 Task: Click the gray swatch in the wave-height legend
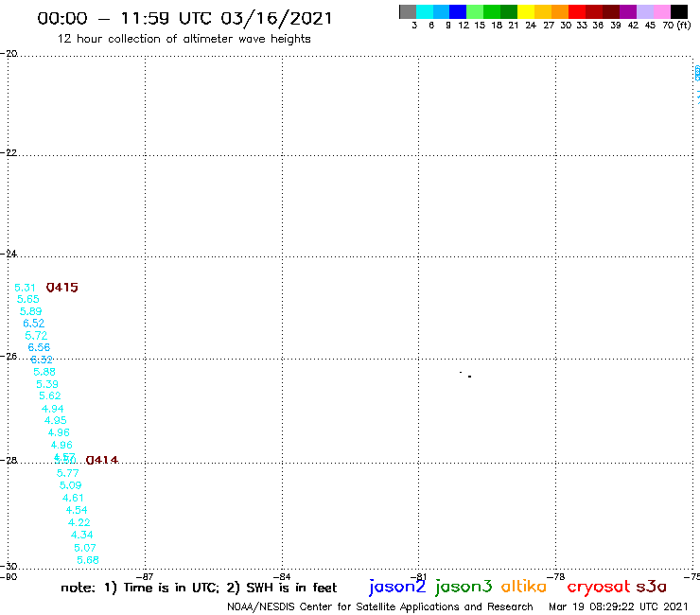click(x=408, y=11)
